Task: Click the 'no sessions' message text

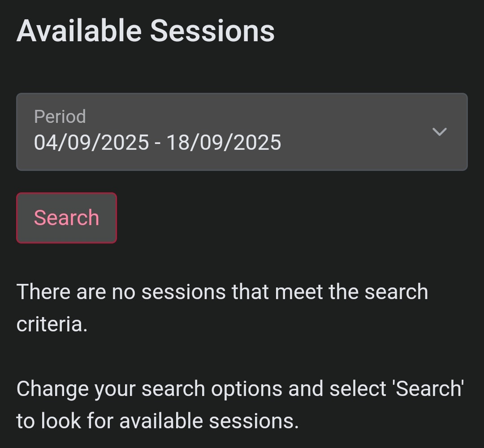Action: pos(222,292)
